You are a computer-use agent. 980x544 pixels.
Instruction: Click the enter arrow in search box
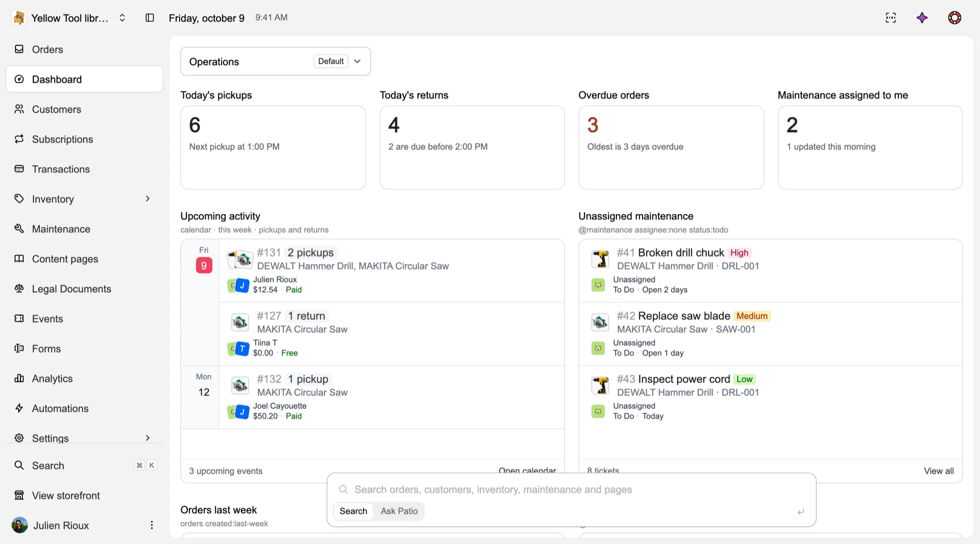click(801, 511)
